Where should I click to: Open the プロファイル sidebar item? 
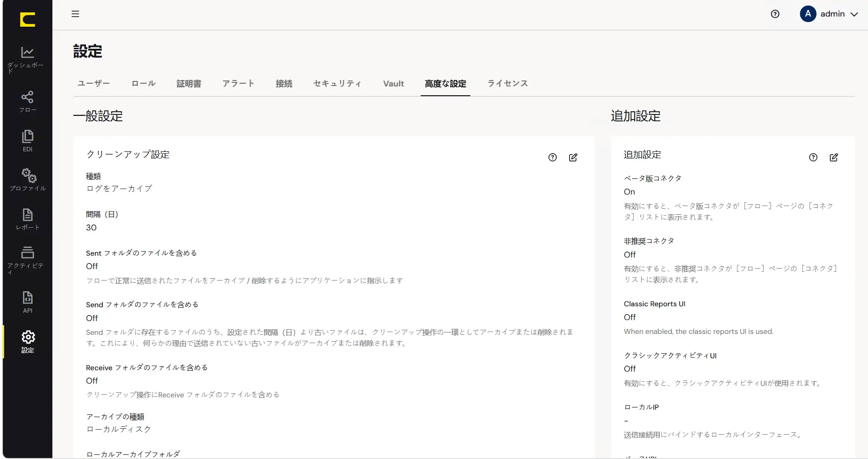point(28,180)
